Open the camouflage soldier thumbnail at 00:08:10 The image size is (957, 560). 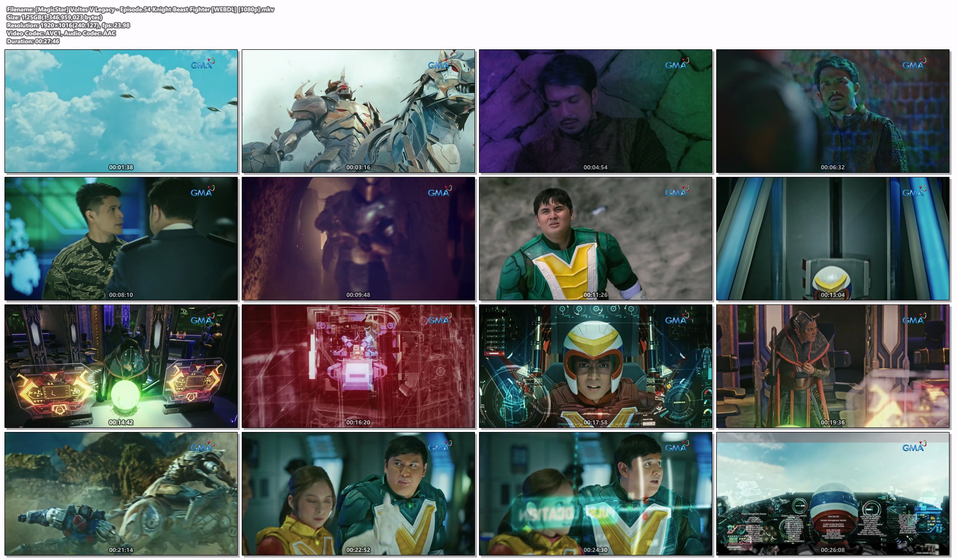121,238
